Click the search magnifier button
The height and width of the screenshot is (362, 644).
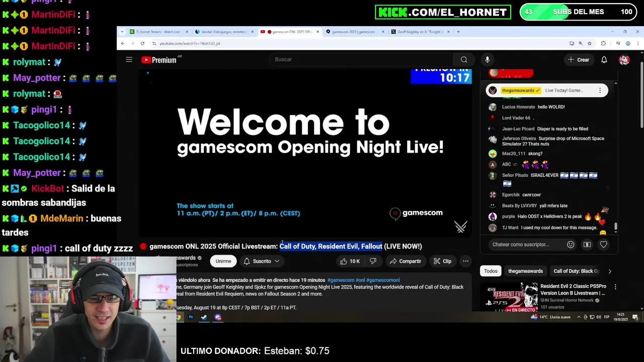point(463,59)
